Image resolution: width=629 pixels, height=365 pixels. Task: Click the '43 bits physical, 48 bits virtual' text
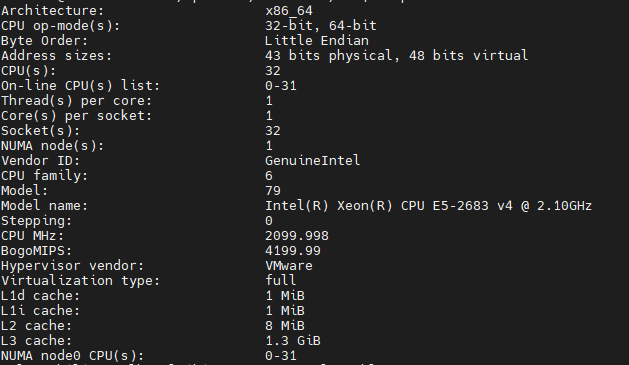[396, 55]
